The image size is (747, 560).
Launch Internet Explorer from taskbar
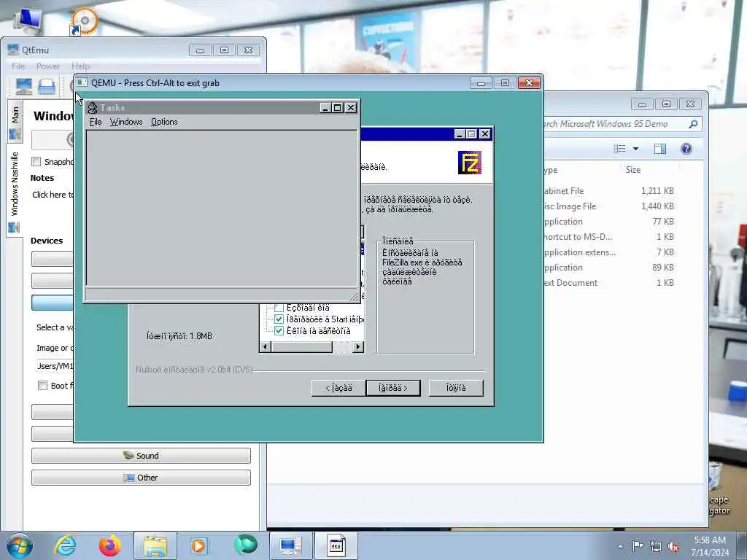[65, 545]
